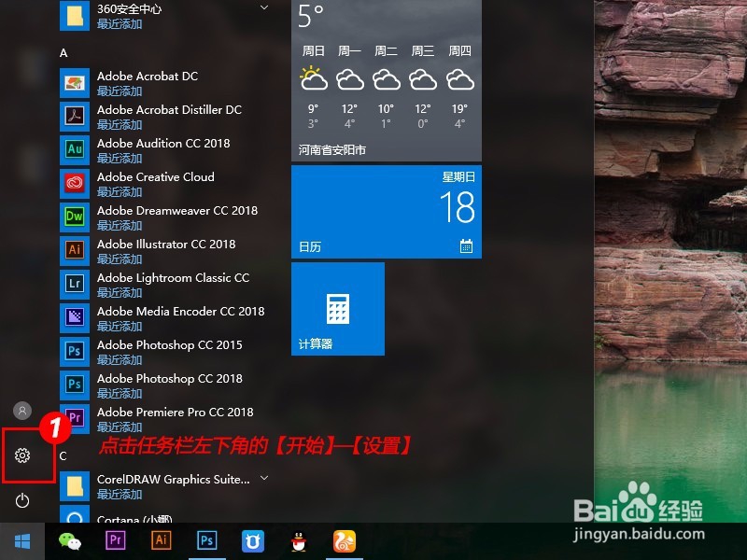Viewport: 747px width, 560px height.
Task: Open Cortana app icon in list
Action: click(75, 514)
